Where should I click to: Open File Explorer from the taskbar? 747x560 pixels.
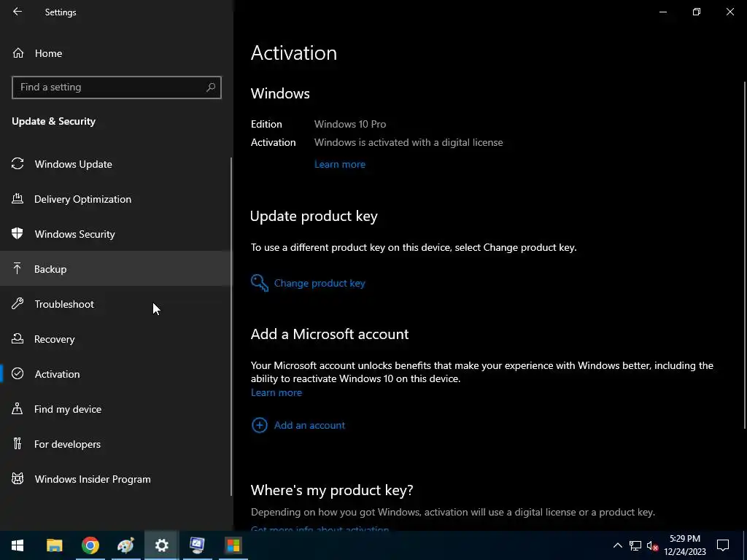(54, 545)
